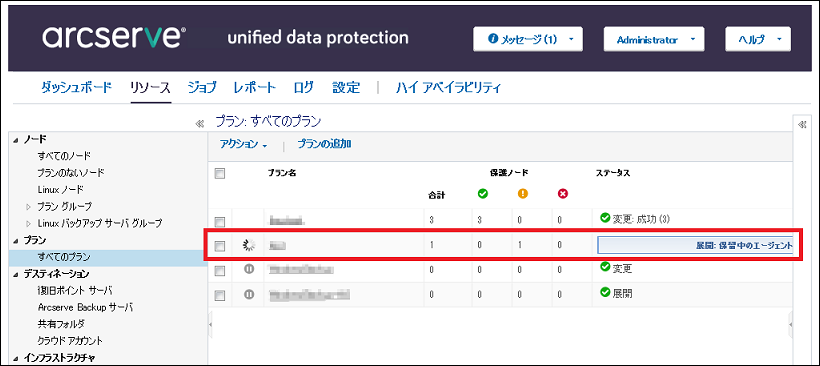Click the orange warning column header icon
Image resolution: width=820 pixels, height=366 pixels.
coord(522,194)
